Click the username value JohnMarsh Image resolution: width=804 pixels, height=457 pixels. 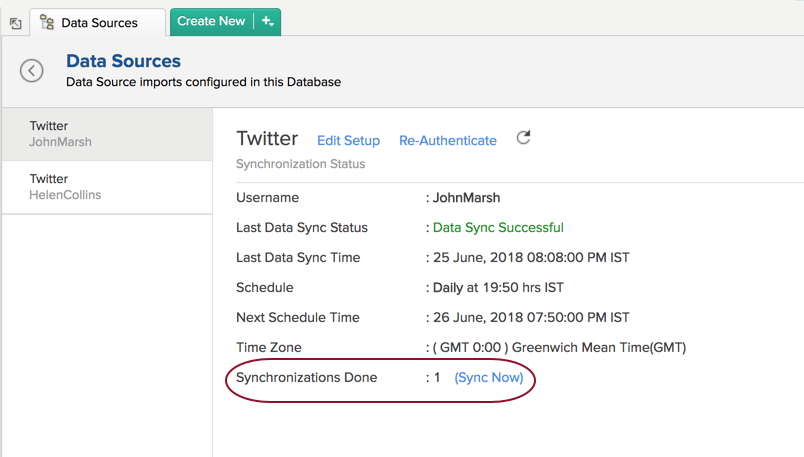click(466, 198)
